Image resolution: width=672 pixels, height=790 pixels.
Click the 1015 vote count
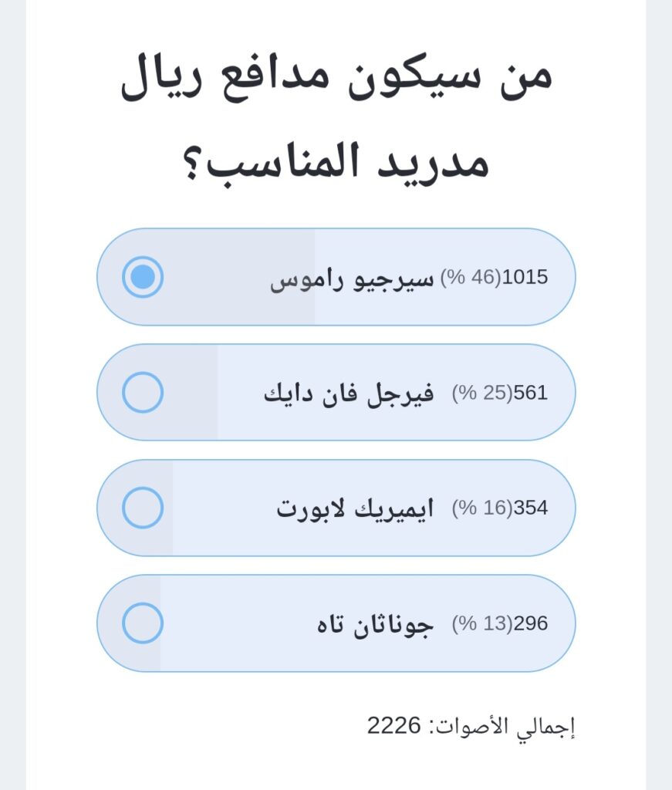525,278
